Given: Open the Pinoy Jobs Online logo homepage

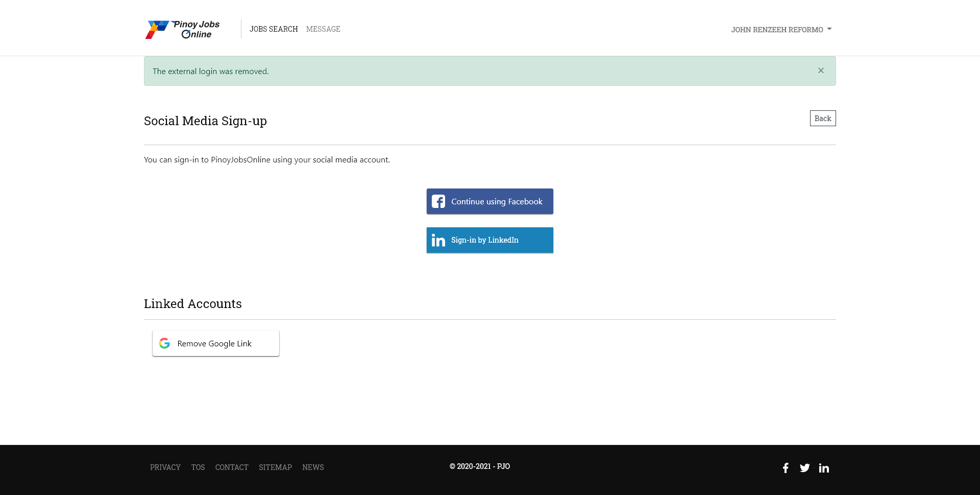Looking at the screenshot, I should coord(182,29).
